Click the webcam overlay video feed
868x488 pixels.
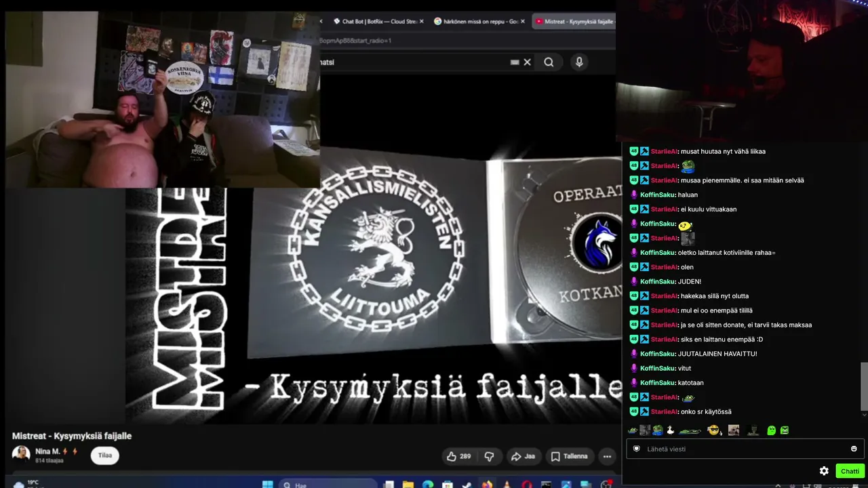pos(163,100)
